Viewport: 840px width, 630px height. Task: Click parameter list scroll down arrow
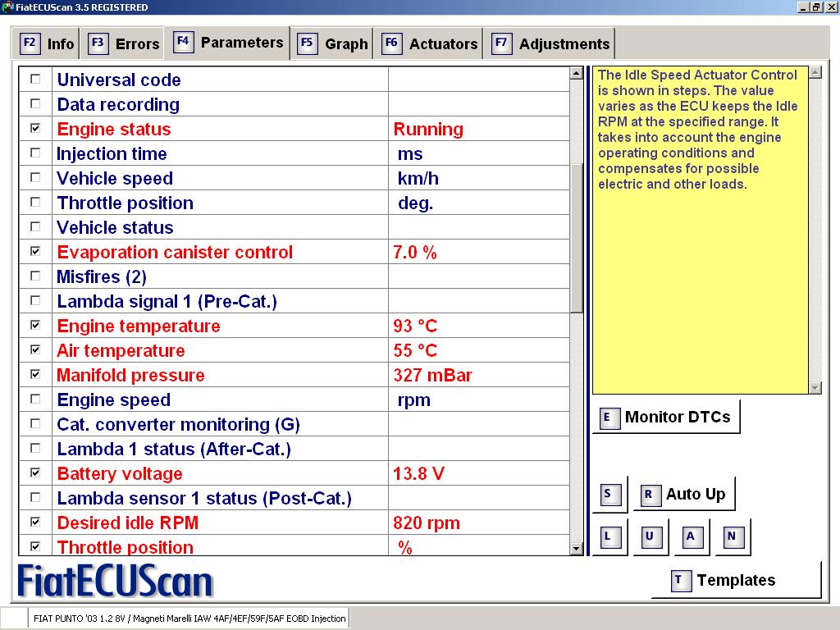tap(577, 548)
